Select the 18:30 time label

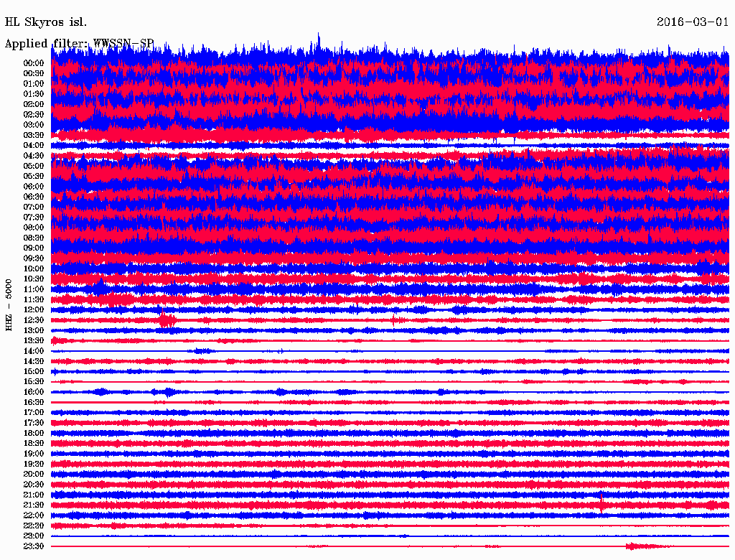point(34,444)
